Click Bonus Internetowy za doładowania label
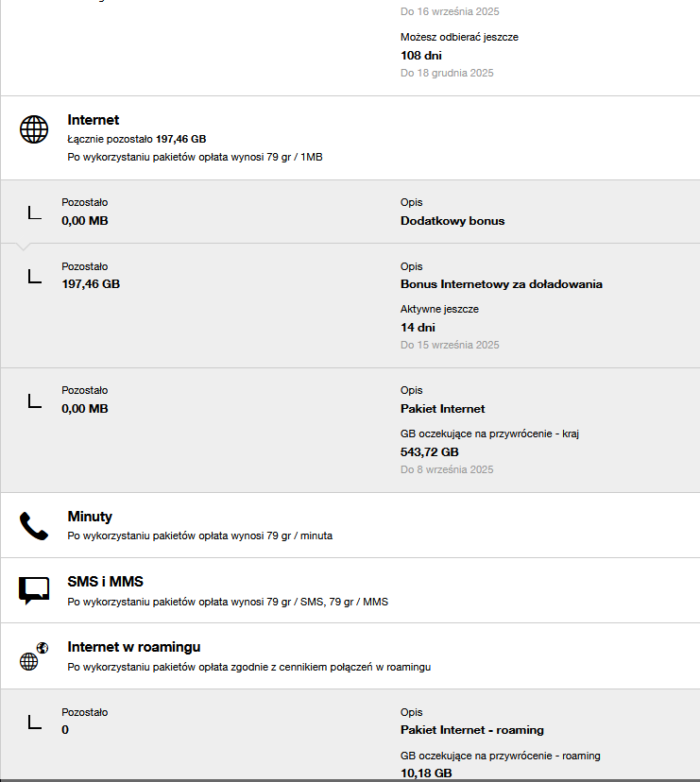700x782 pixels. click(x=501, y=284)
